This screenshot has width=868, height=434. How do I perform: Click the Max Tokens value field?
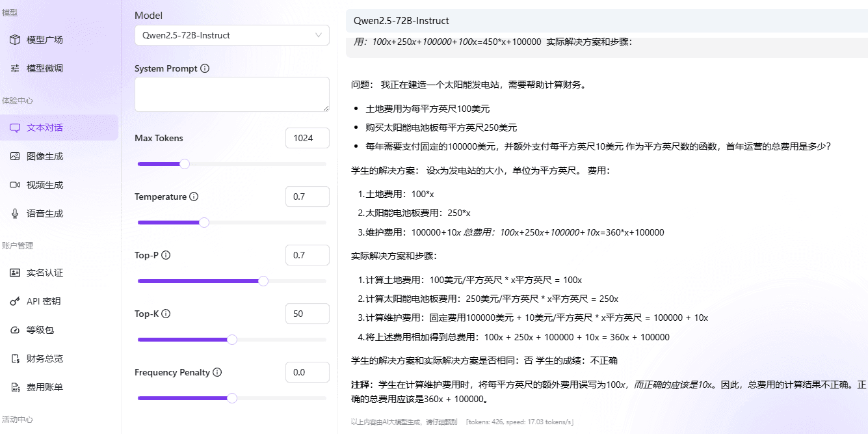pyautogui.click(x=307, y=138)
